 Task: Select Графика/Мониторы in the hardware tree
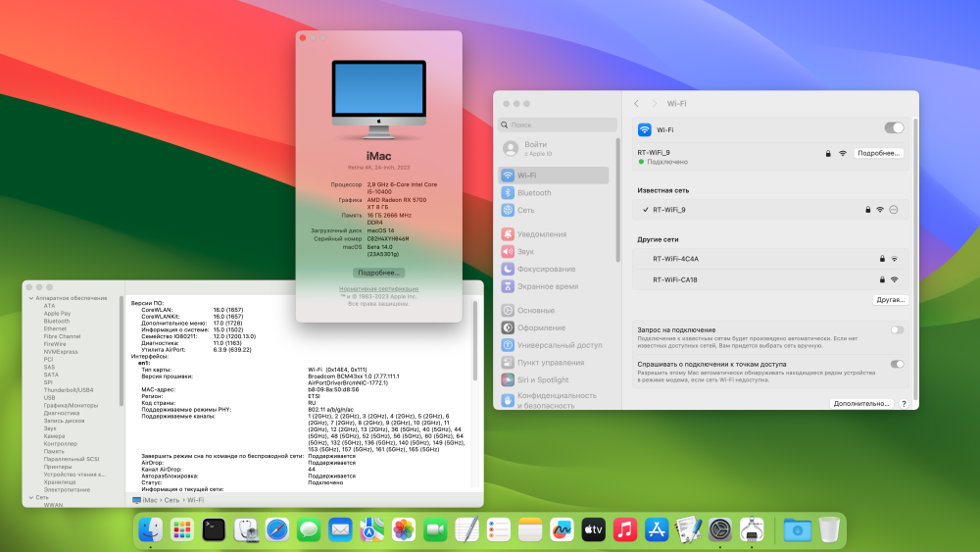click(x=71, y=406)
